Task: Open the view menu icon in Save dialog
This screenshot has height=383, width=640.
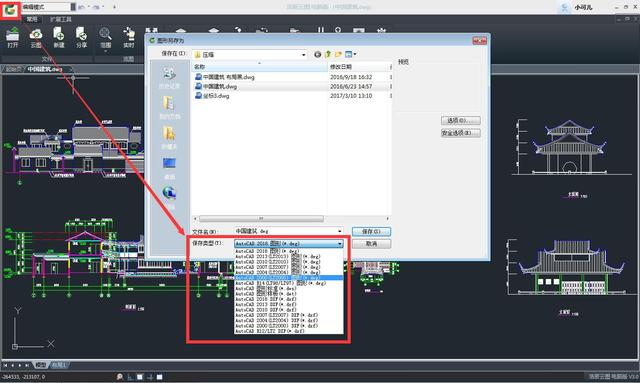Action: pyautogui.click(x=350, y=54)
